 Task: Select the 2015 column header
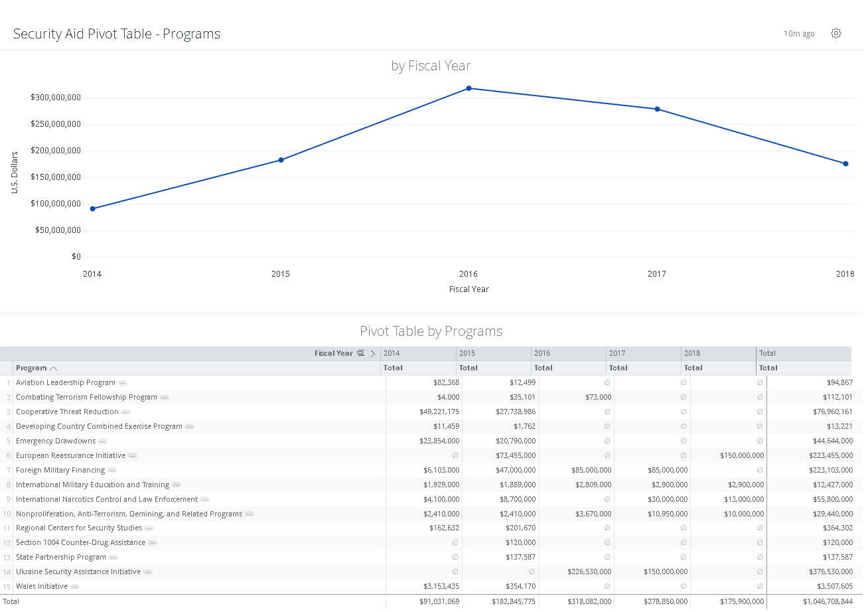point(467,353)
